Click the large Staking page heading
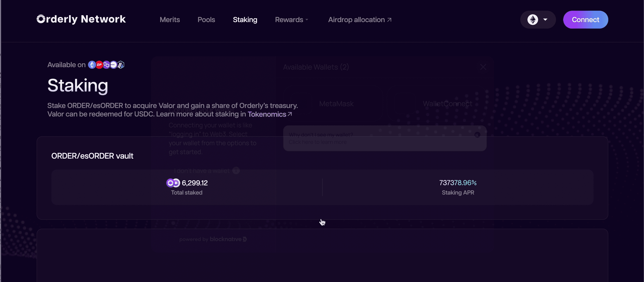The height and width of the screenshot is (282, 644). point(78,86)
